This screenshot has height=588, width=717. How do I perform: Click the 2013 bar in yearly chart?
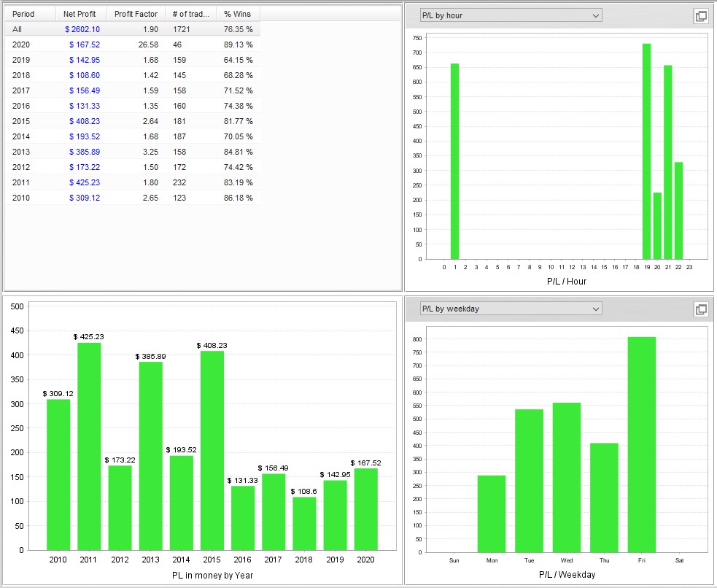click(151, 456)
